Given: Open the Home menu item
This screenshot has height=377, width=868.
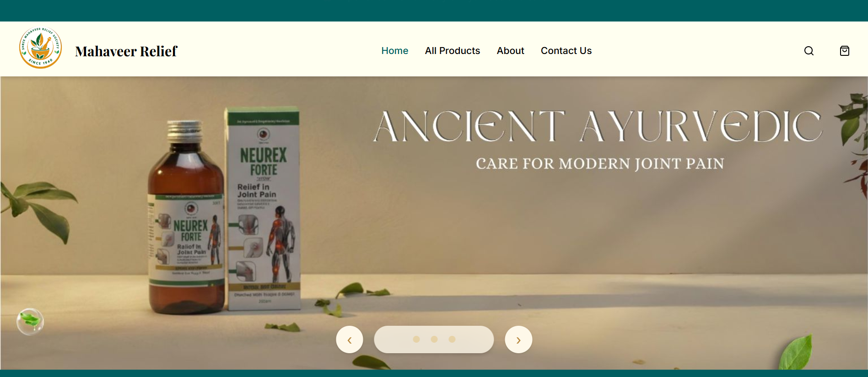Looking at the screenshot, I should (395, 51).
